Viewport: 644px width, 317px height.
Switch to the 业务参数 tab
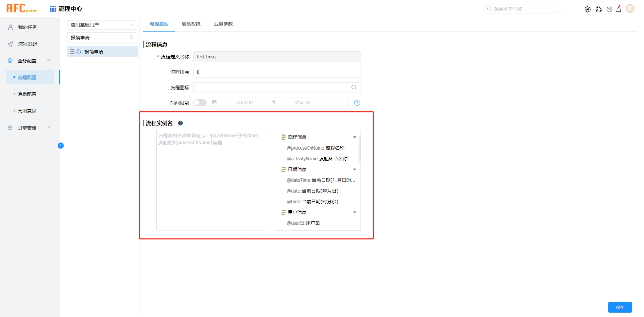[223, 24]
